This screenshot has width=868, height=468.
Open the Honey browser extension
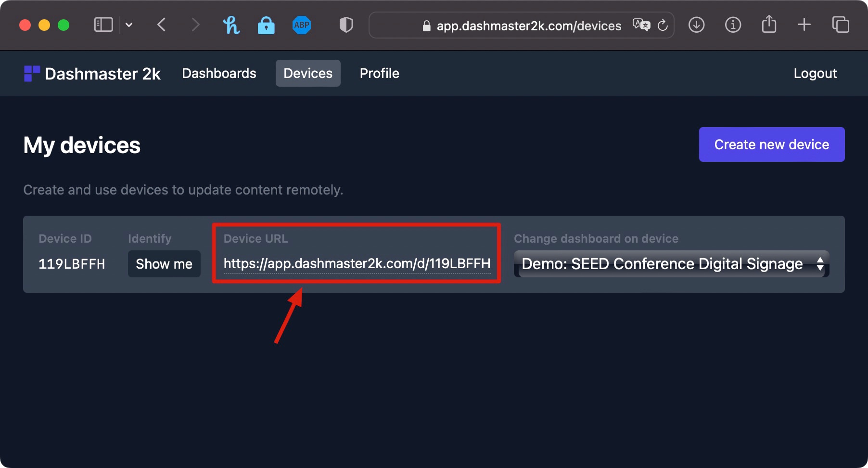[x=232, y=25]
